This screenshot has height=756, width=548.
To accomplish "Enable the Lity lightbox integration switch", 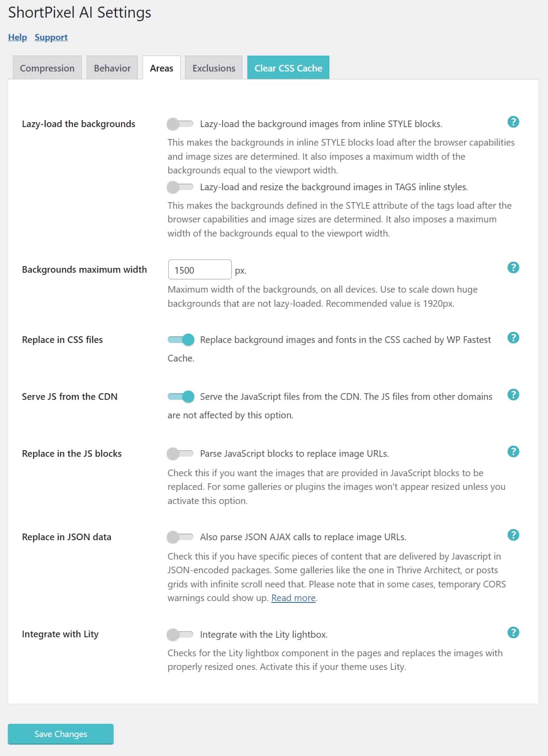I will coord(180,635).
